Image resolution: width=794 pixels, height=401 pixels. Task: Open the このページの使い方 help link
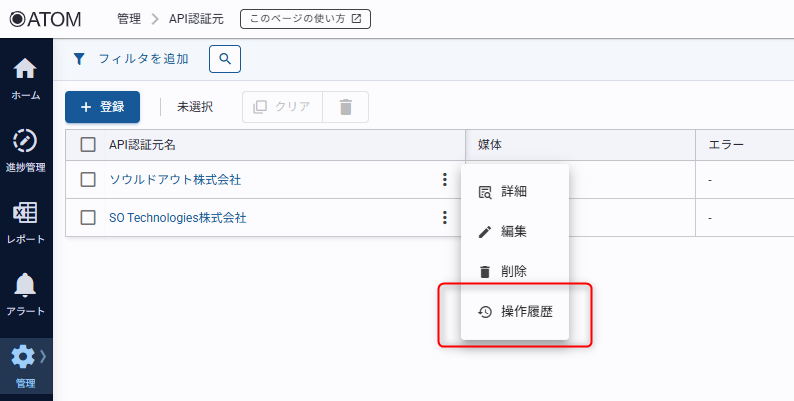(305, 18)
